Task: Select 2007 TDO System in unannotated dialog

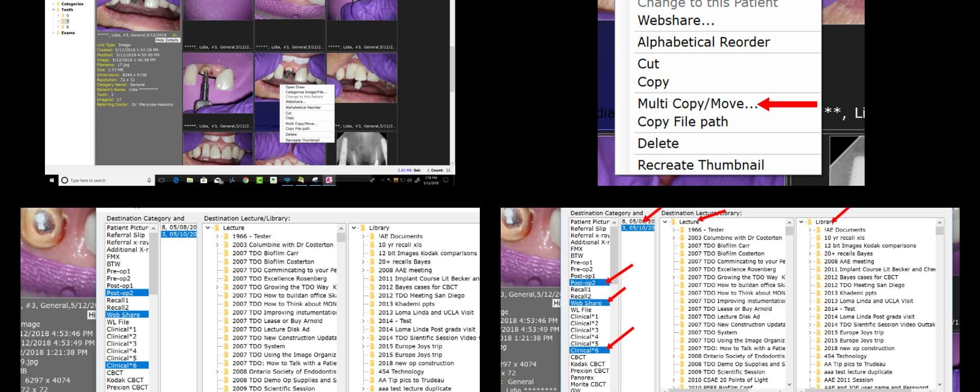Action: click(x=258, y=346)
